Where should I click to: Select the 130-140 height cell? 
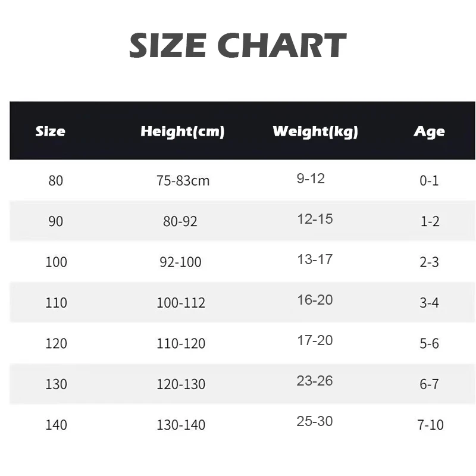click(181, 425)
